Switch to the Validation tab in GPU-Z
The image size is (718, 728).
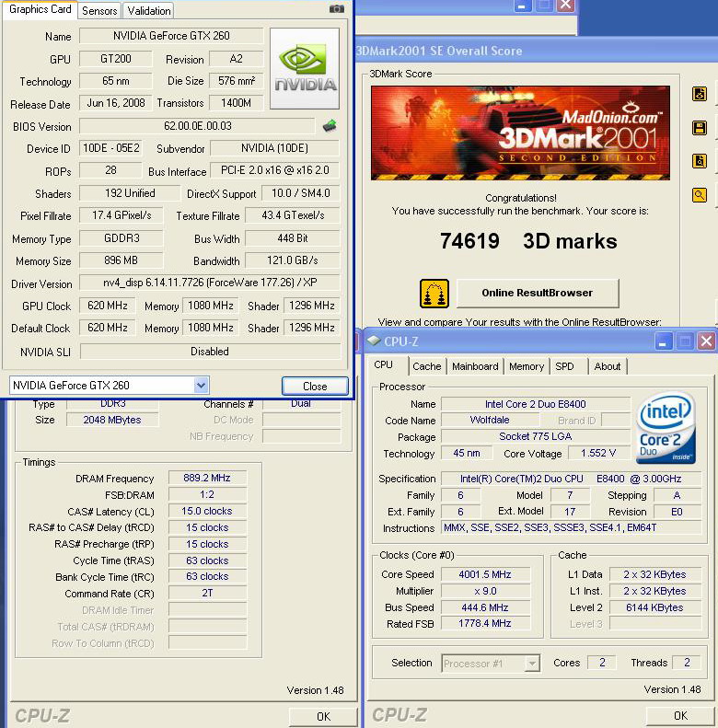[148, 11]
